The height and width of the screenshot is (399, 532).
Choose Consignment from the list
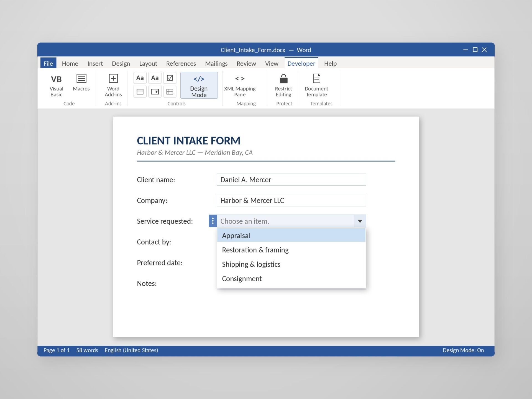(x=291, y=279)
